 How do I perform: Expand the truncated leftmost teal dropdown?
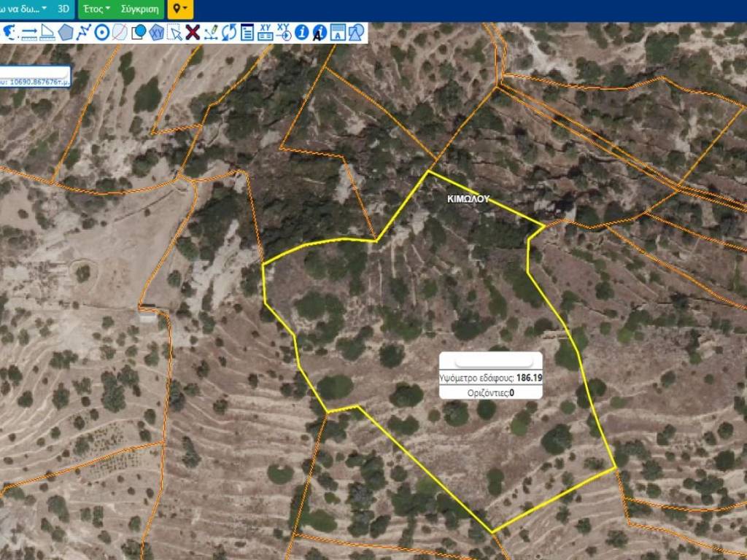24,9
